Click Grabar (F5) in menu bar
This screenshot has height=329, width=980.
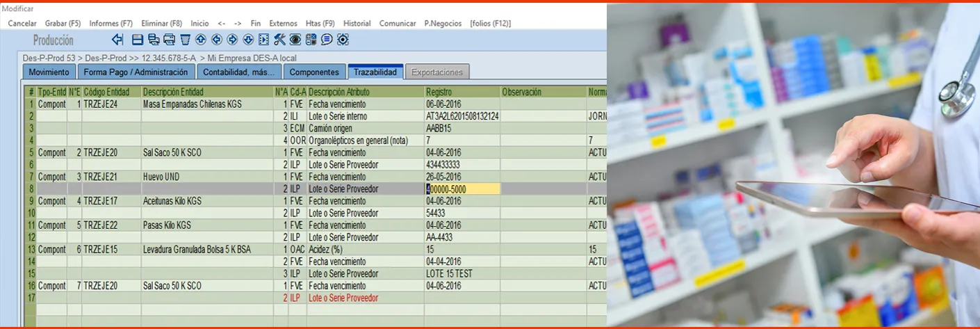tap(63, 23)
